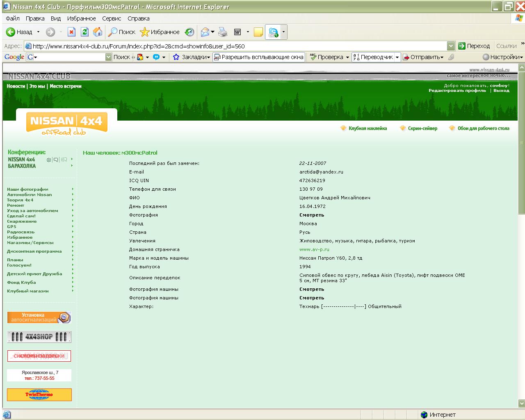The image size is (525, 420).
Task: Click the Это мы navigation link
Action: point(37,86)
